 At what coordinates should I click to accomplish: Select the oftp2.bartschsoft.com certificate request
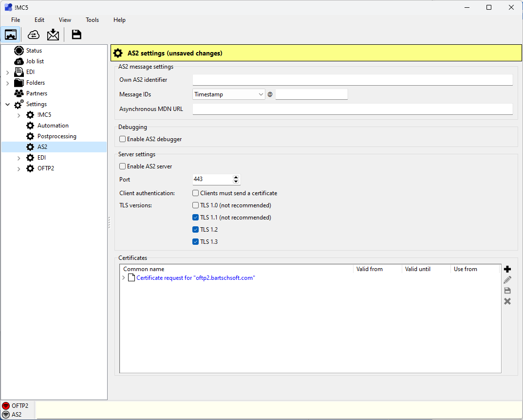[x=196, y=278]
